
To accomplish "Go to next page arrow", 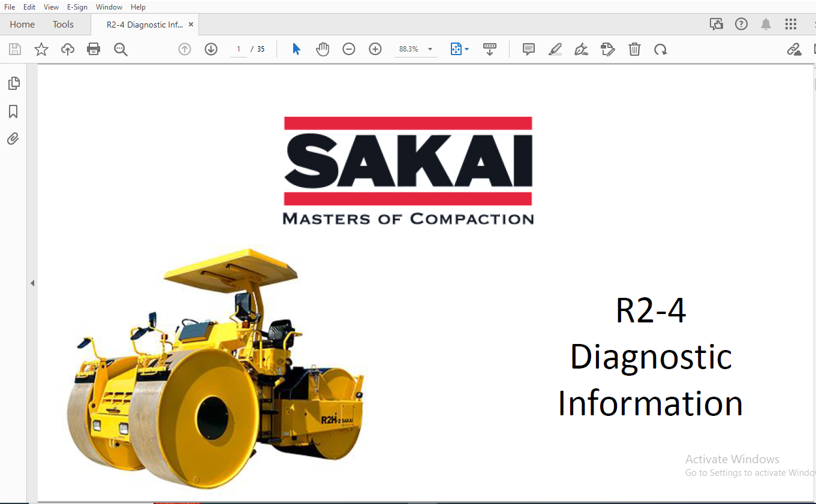I will (x=211, y=49).
